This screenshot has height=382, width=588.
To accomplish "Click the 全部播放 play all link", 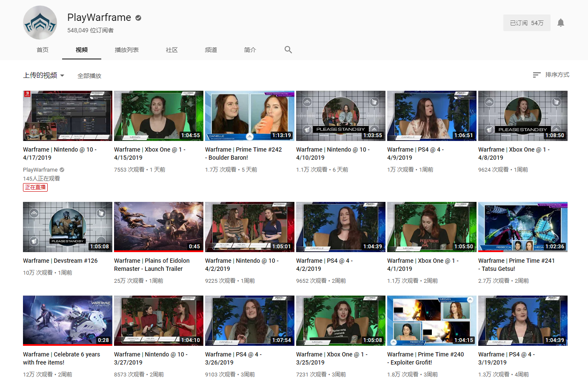I will [x=89, y=76].
